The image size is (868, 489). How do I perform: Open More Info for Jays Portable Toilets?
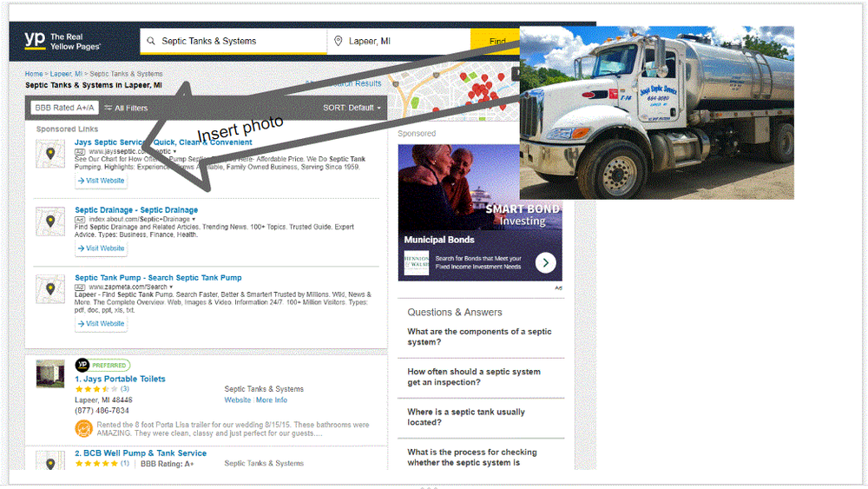coord(271,400)
